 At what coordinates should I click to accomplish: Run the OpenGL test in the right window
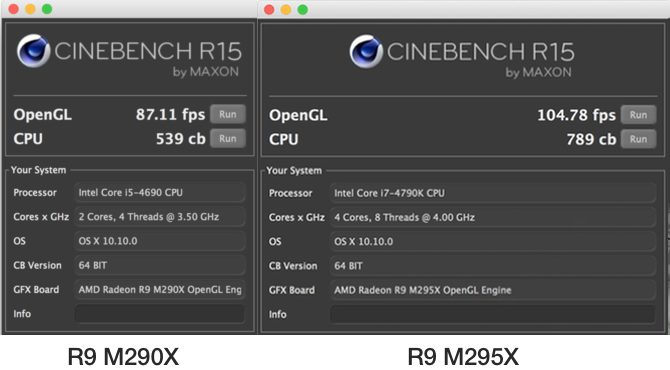coord(638,115)
